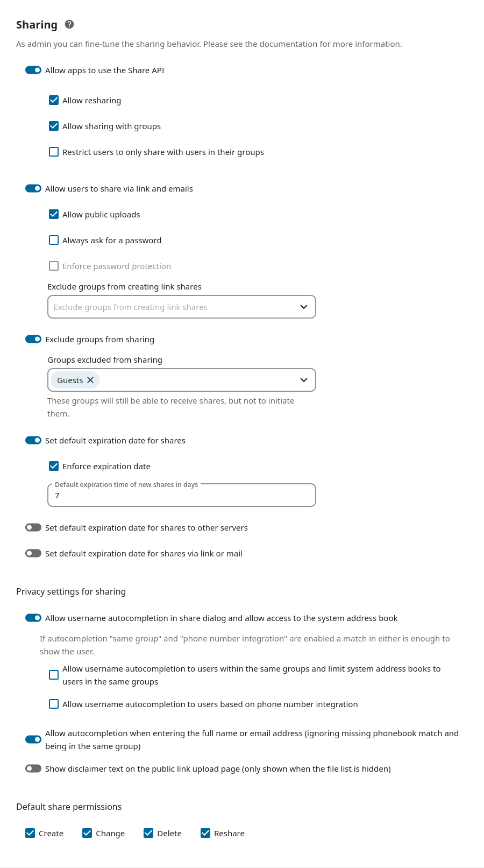The height and width of the screenshot is (868, 484).
Task: Enable default expiration for link or mail shares
Action: 33,553
